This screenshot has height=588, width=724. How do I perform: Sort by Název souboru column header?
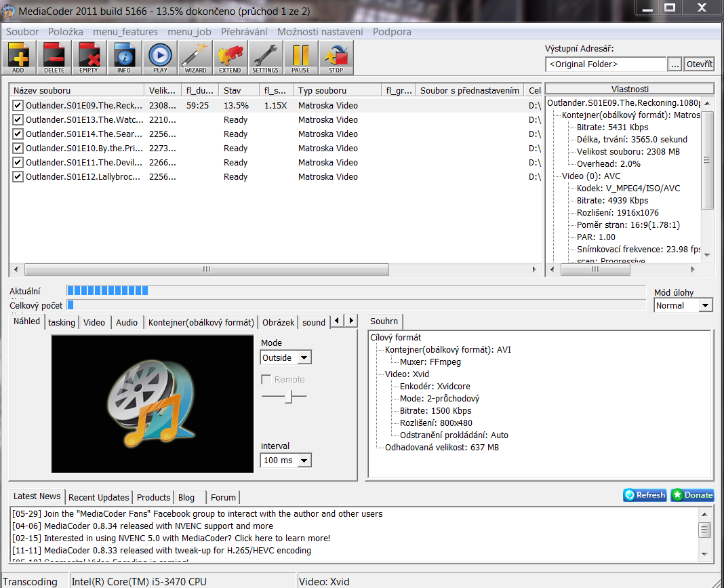[x=77, y=90]
